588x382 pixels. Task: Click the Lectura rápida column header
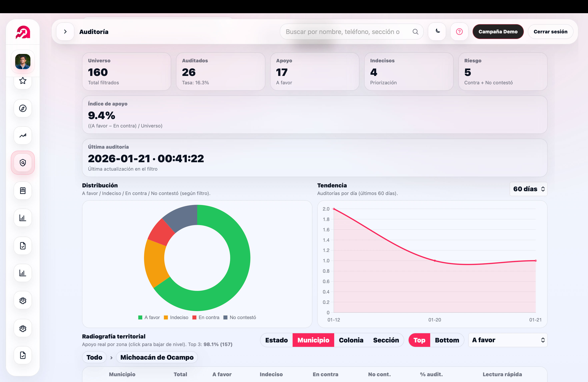[502, 374]
